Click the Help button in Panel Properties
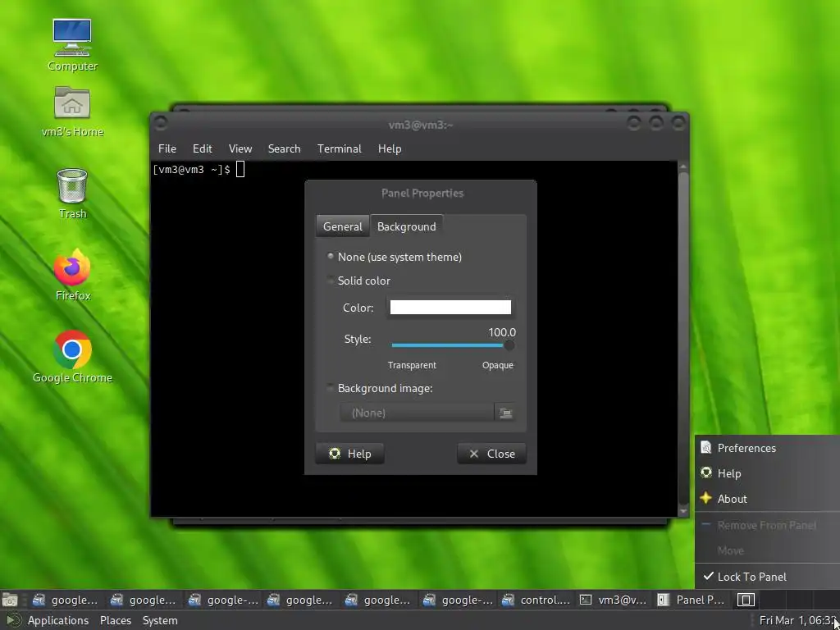 tap(349, 453)
